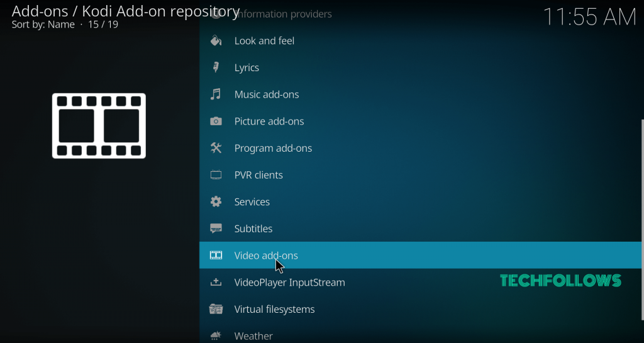Click the large film strip thumbnail
644x343 pixels.
tap(99, 126)
